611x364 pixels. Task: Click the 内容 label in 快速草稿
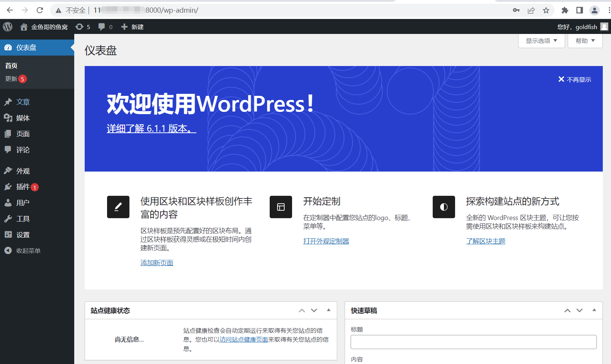[x=357, y=359]
